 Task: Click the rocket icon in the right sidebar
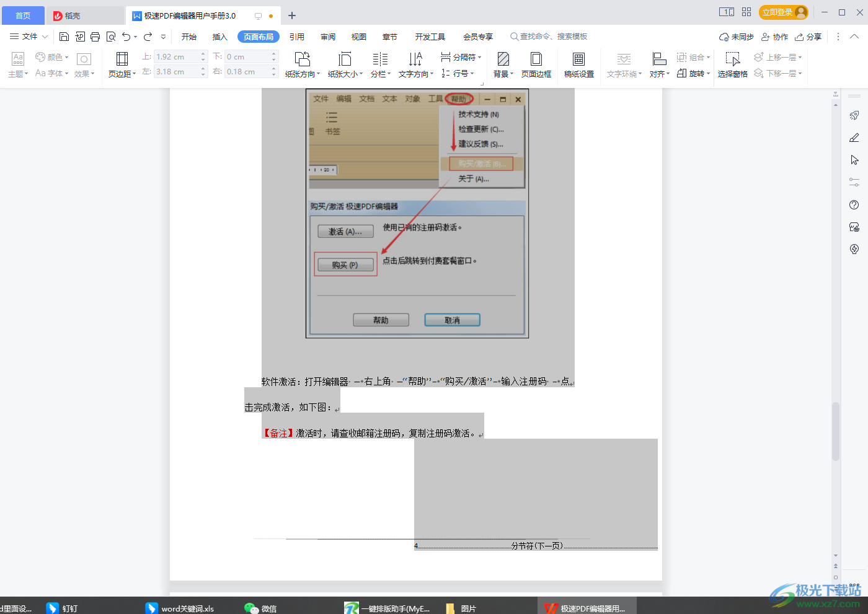click(854, 115)
